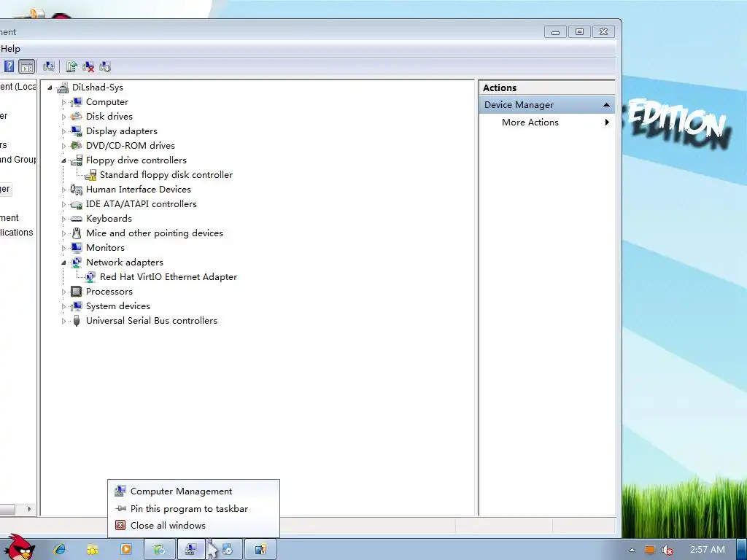Expand the Processors category
This screenshot has width=747, height=560.
(63, 292)
